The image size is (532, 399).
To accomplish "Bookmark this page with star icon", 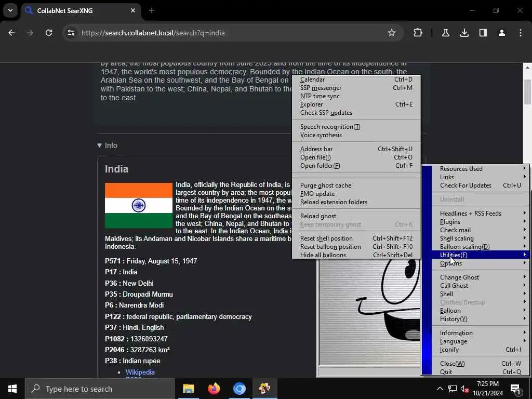I will 392,33.
